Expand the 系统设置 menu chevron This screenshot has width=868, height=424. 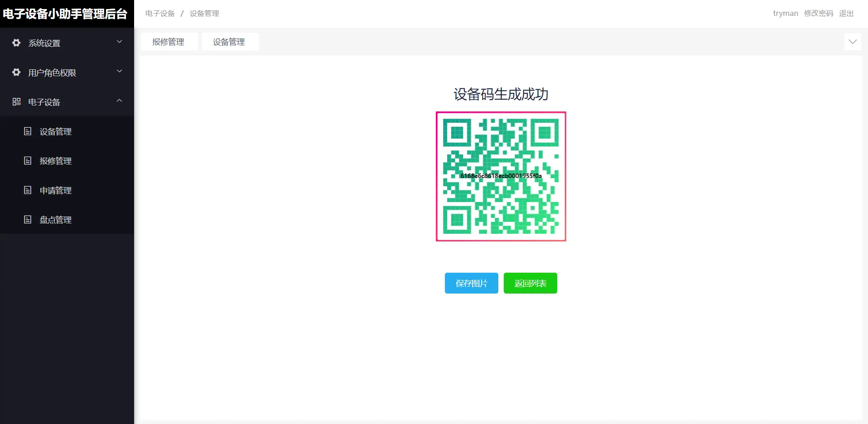[x=120, y=42]
